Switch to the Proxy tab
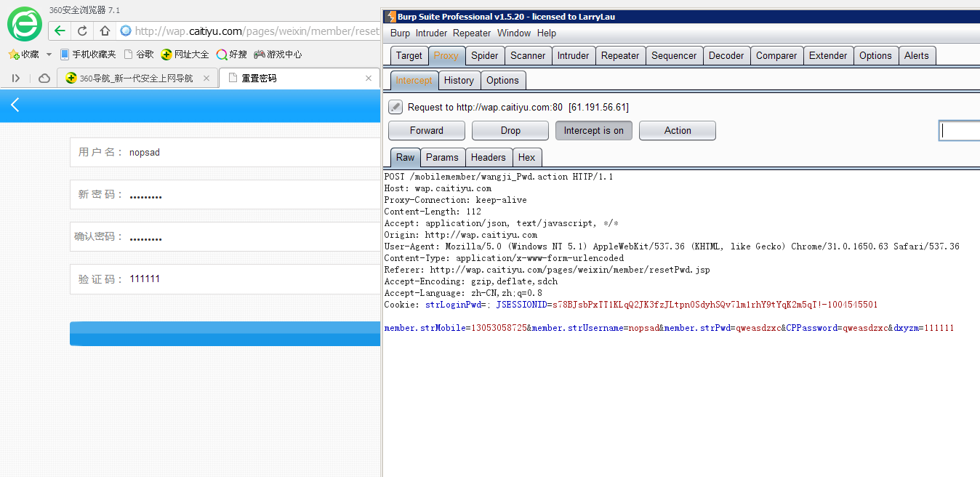 446,56
